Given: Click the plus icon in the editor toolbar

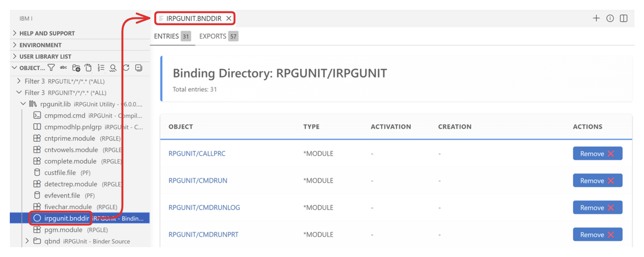Looking at the screenshot, I should click(x=596, y=18).
